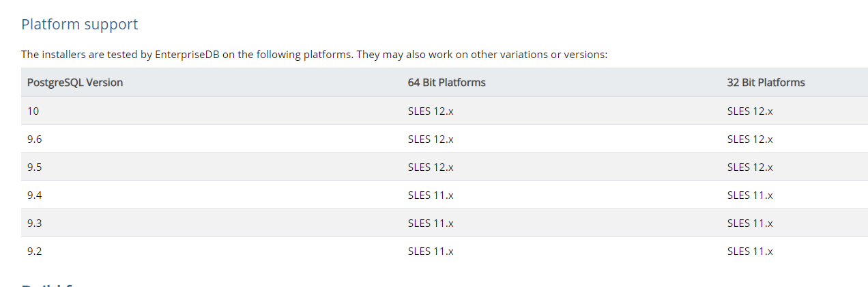Select 32 Bit SLES 12.x in 9.6 row

(750, 139)
